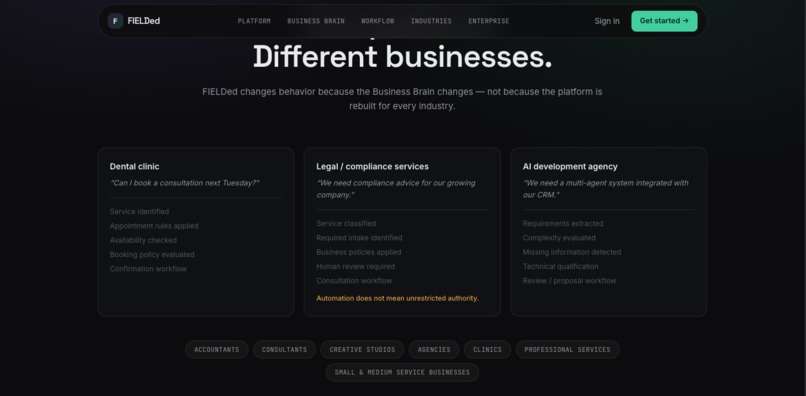Viewport: 806px width, 396px height.
Task: Click the compliance advice quote text
Action: pyautogui.click(x=396, y=189)
